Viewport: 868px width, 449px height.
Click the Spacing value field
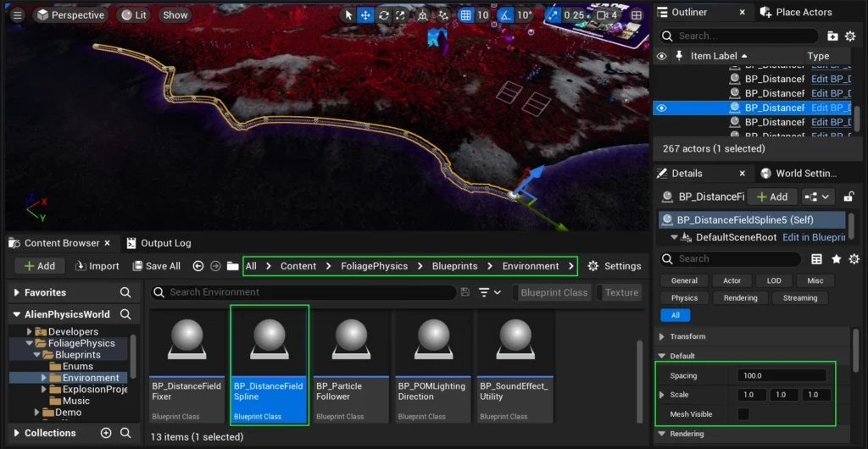782,375
